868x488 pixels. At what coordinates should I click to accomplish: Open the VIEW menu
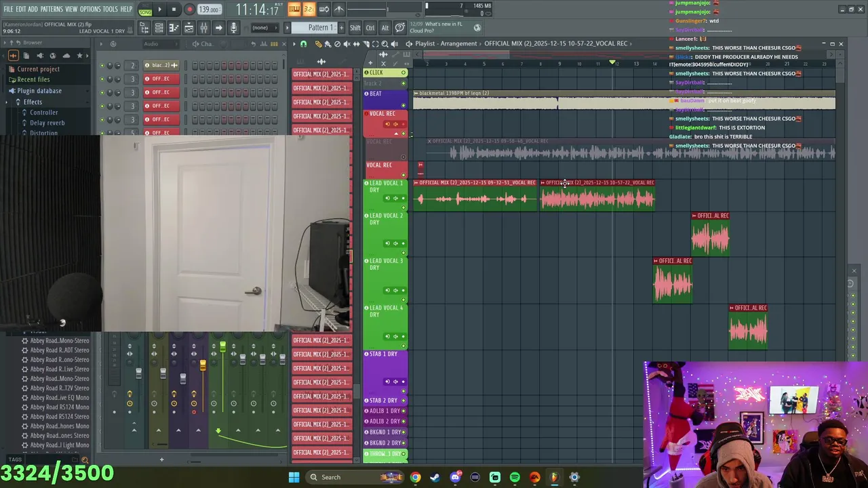[x=71, y=9]
